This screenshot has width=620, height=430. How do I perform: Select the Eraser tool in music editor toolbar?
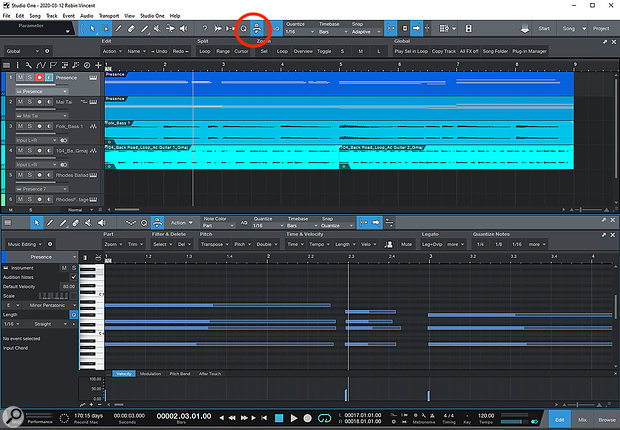[x=76, y=223]
